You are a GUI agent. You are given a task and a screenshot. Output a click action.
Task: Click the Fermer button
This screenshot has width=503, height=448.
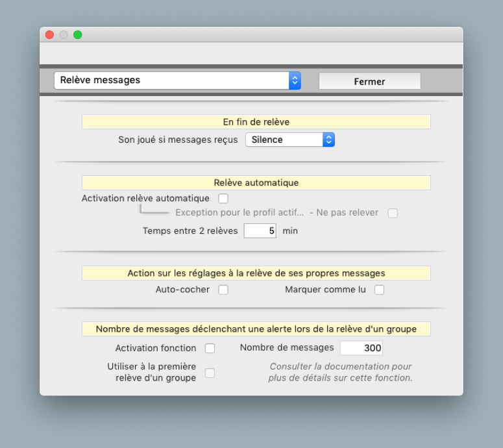click(369, 81)
